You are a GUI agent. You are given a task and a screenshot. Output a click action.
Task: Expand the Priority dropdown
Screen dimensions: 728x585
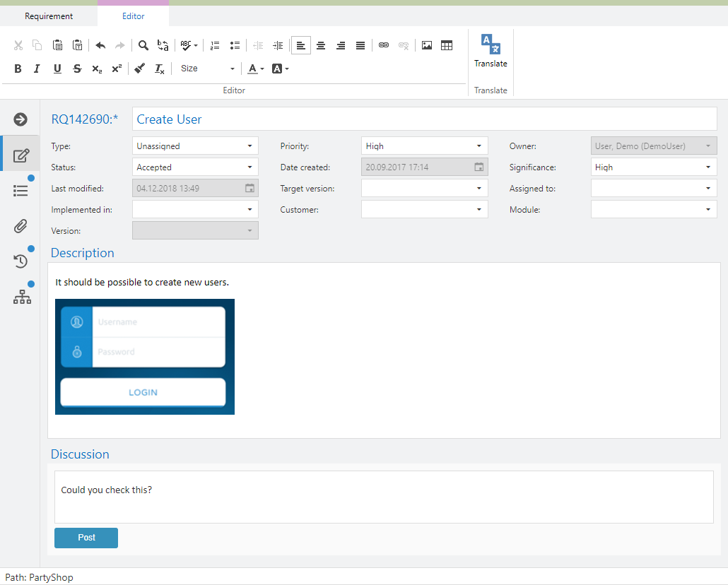(424, 146)
